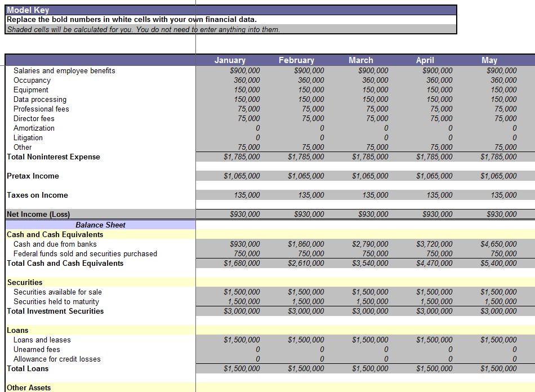
Task: Click May Net Income $930,000
Action: click(x=501, y=214)
